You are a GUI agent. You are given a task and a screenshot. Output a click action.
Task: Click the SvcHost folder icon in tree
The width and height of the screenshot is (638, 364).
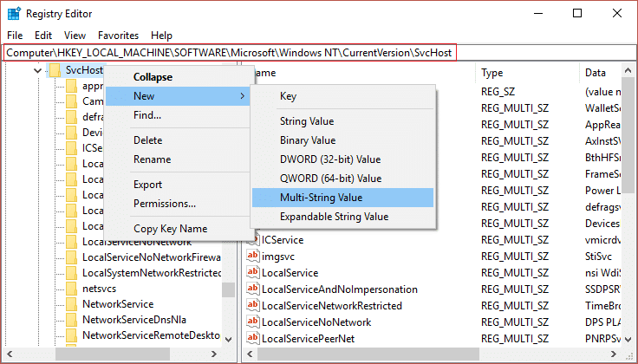coord(55,70)
